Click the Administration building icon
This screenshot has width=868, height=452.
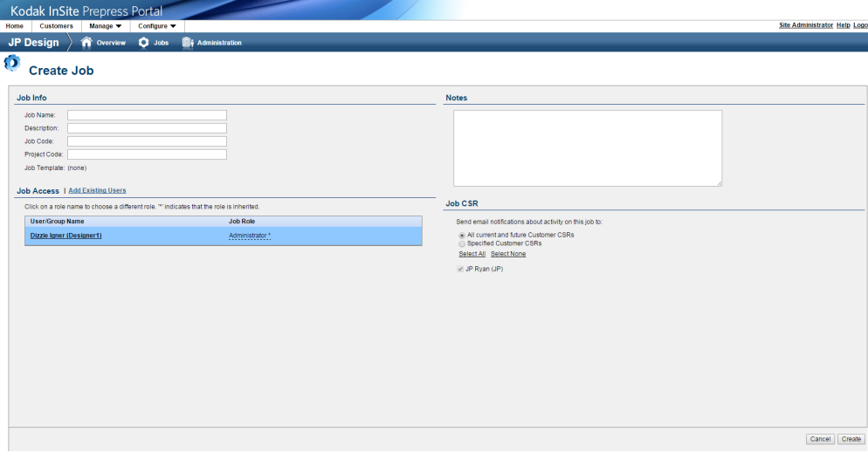pyautogui.click(x=188, y=43)
